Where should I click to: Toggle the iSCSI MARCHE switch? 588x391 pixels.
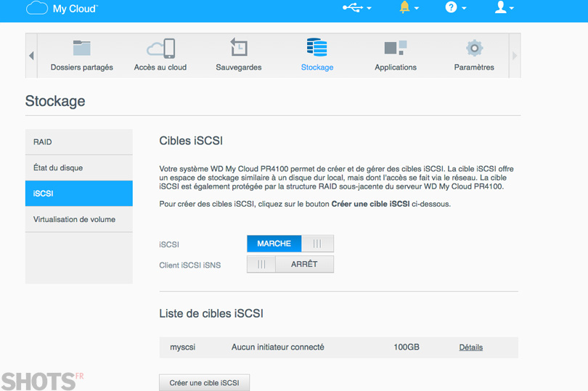coord(290,244)
